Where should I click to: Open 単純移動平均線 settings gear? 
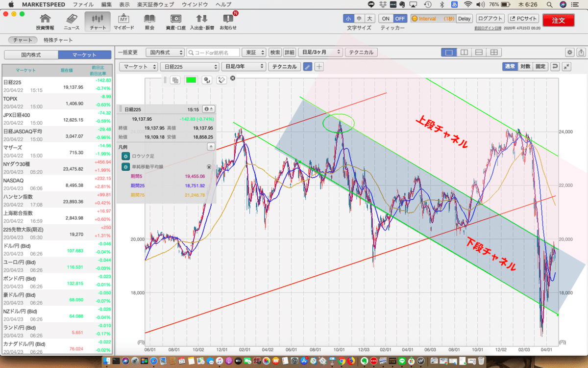(x=126, y=167)
